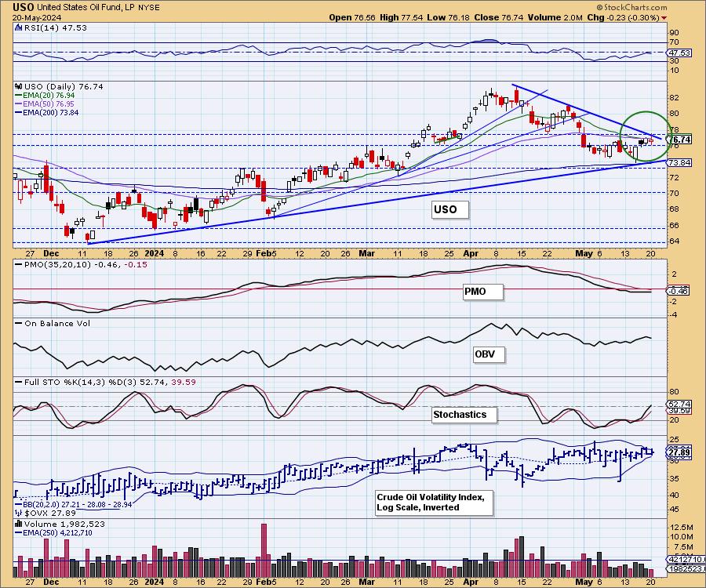Click the EMA(250) 4,212,710 volume legend entry
This screenshot has width=706, height=588.
click(x=53, y=532)
